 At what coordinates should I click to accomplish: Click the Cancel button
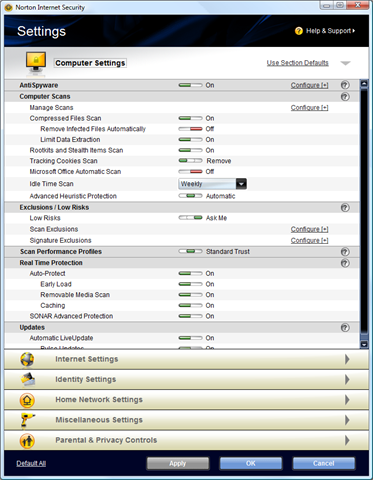click(x=324, y=464)
